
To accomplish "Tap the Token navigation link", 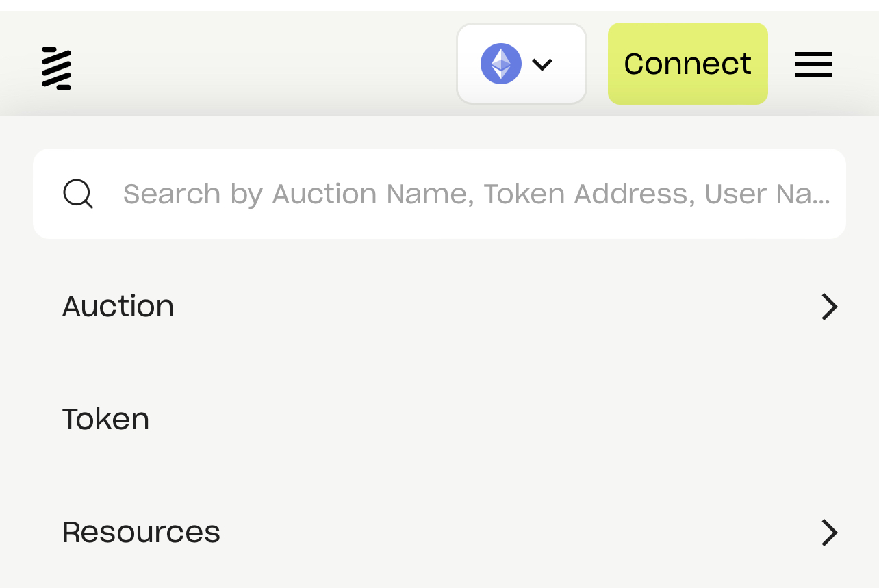I will 105,419.
